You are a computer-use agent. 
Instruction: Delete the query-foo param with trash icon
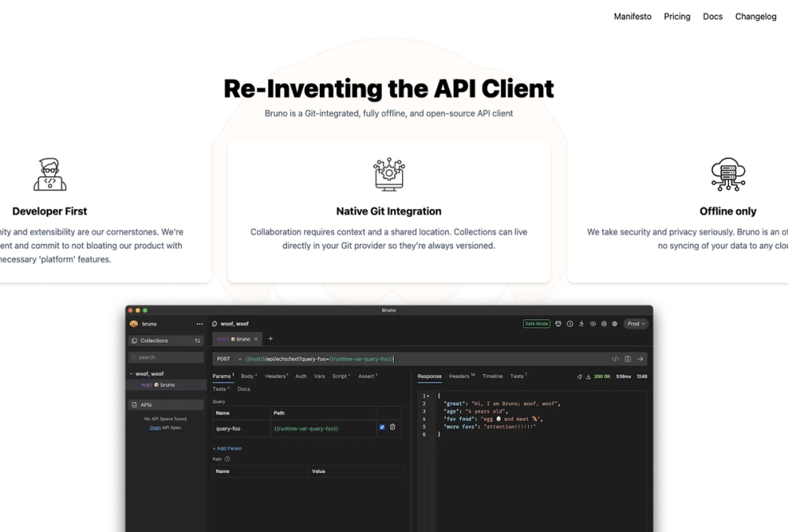coord(392,427)
